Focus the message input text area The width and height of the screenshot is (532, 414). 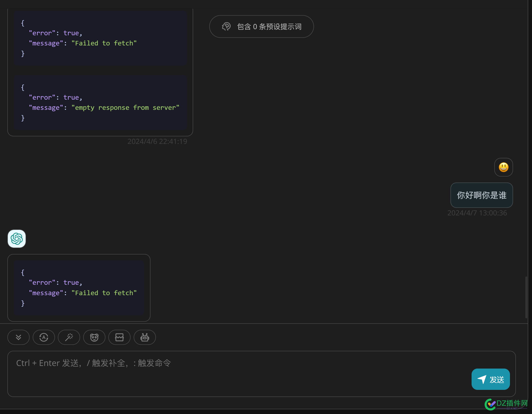pos(261,374)
